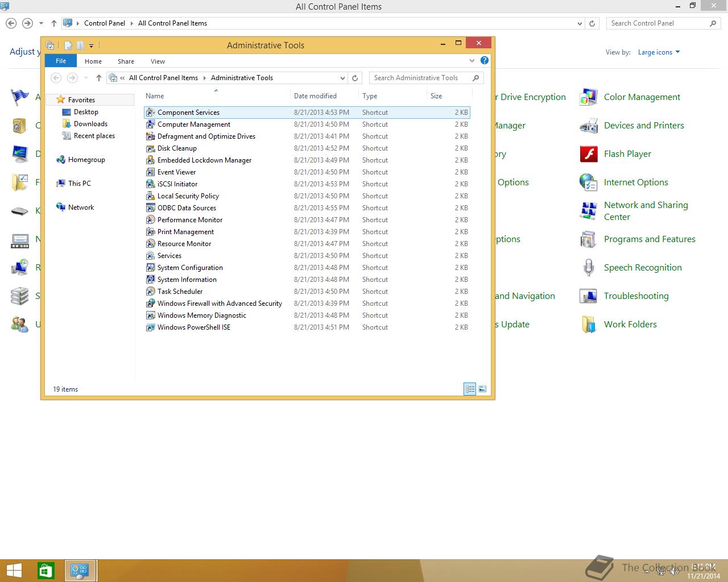The image size is (728, 582).
Task: Open Work Folders in Control Panel
Action: 630,325
